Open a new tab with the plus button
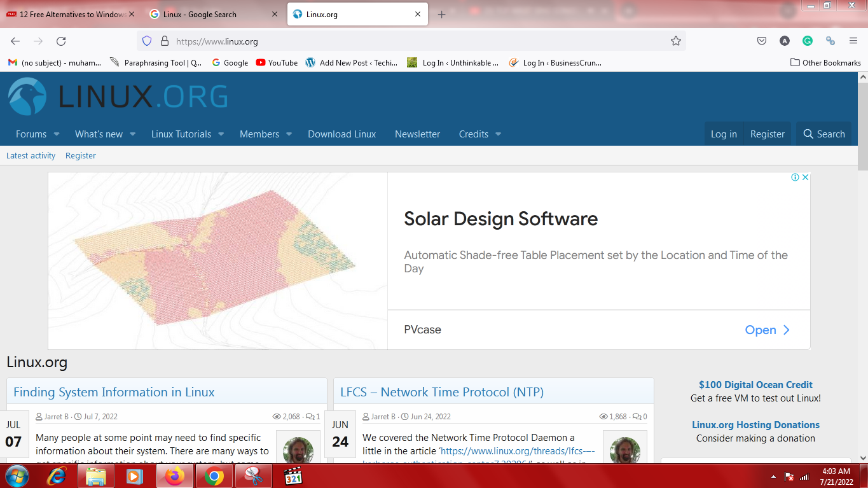 pyautogui.click(x=442, y=15)
